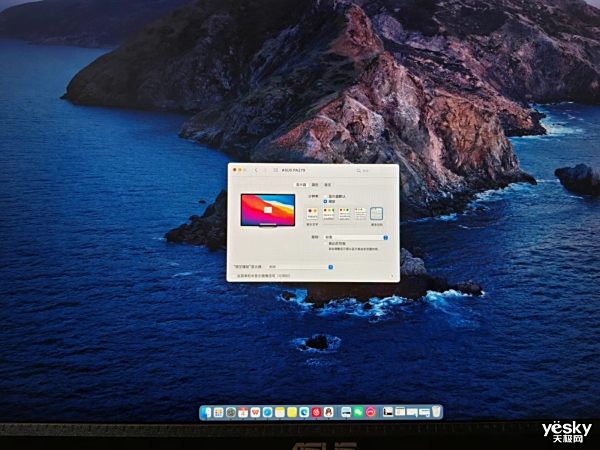Select the Scaled resolution radio button
600x450 pixels.
click(x=325, y=201)
